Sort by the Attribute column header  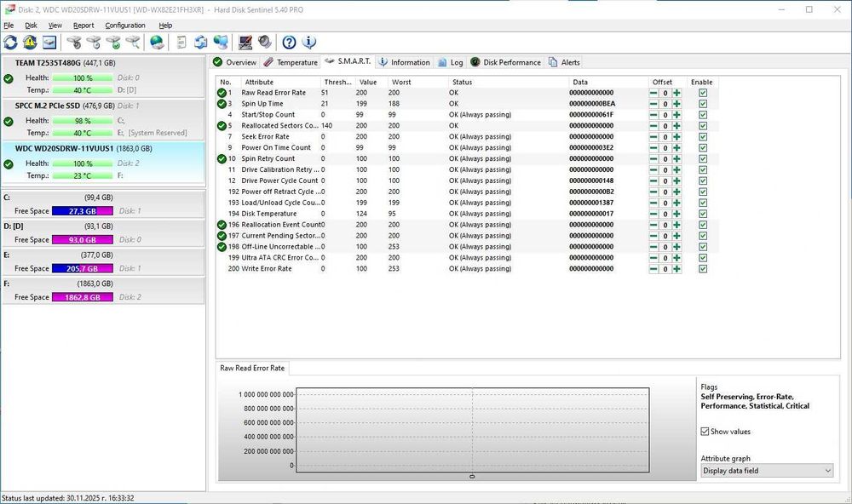tap(280, 82)
